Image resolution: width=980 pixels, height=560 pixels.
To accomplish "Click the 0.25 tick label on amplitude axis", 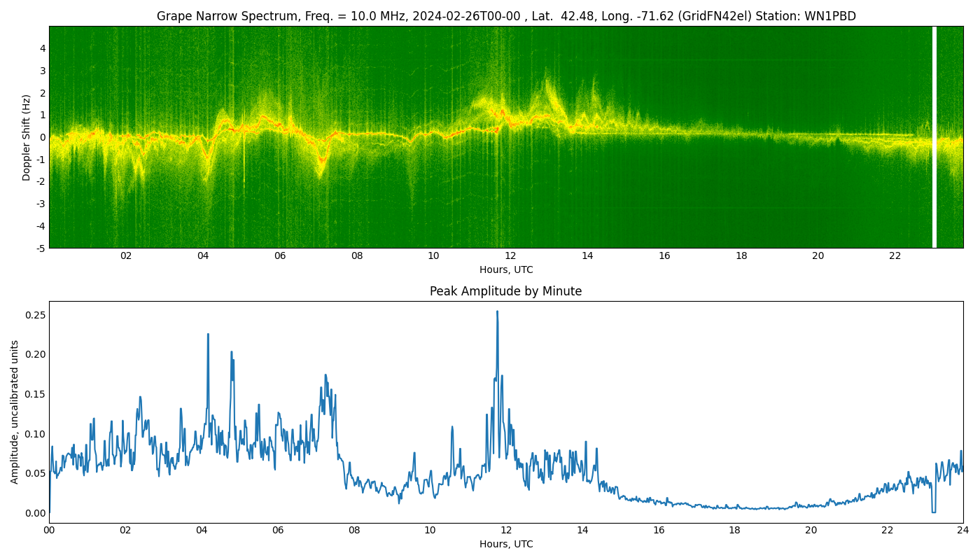I will 34,315.
